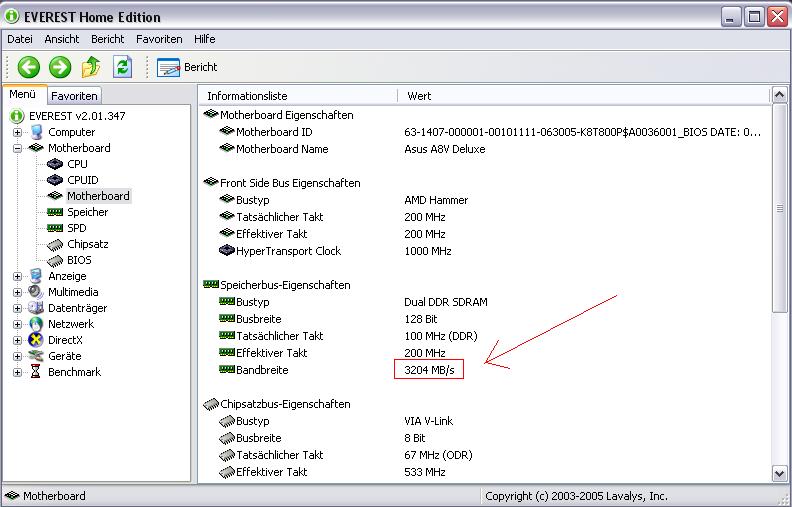This screenshot has height=507, width=792.
Task: Click the Speicherbus-Eigenschaften section icon
Action: coord(211,285)
